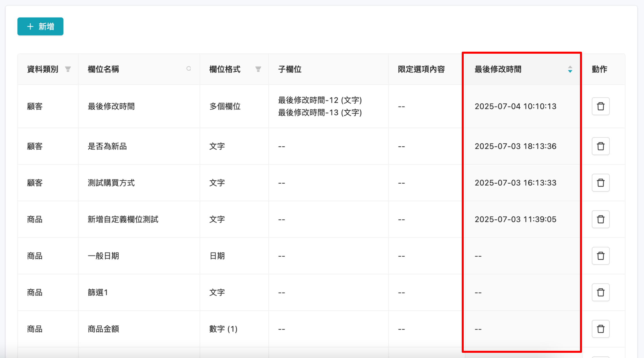Image resolution: width=644 pixels, height=358 pixels.
Task: Sort table by 最後修改時間 ascending arrow
Action: 570,68
